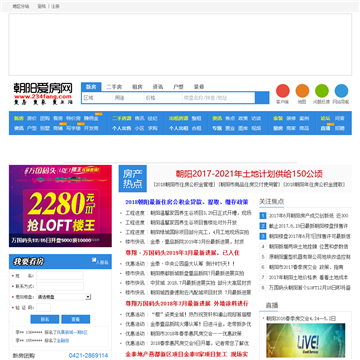
Task: Open 开发商 in the navigation bar
Action: click(x=91, y=128)
